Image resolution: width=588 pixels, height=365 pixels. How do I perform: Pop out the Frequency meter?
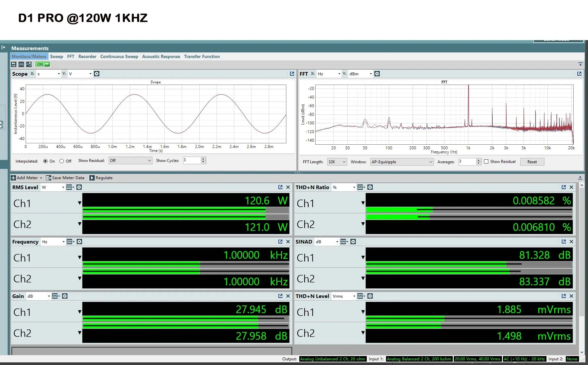tap(280, 242)
